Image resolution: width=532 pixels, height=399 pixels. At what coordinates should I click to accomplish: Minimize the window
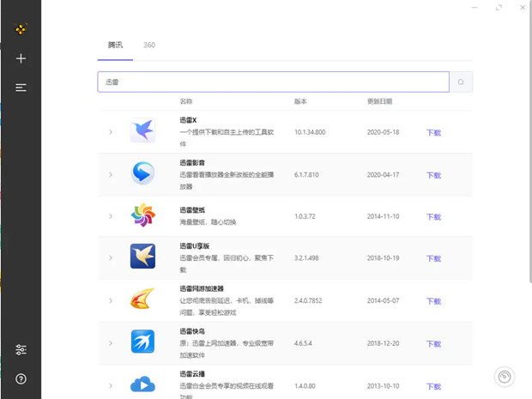(475, 7)
